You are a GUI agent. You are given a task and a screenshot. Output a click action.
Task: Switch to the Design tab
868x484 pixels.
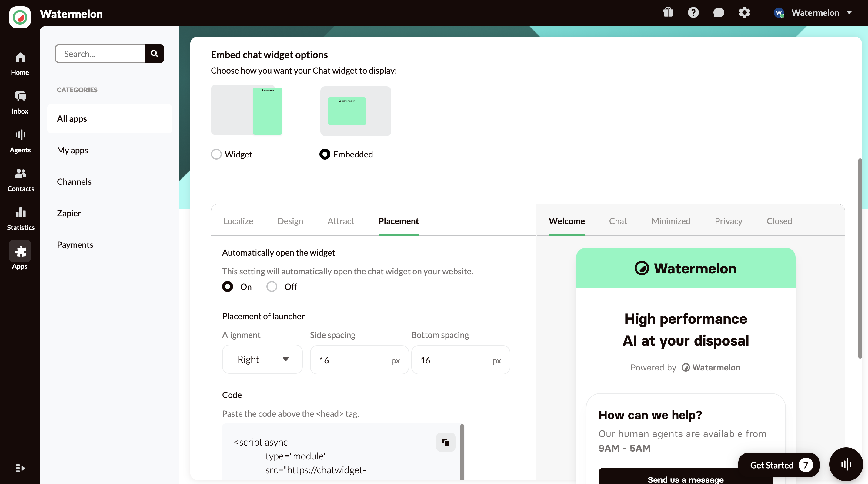(290, 221)
